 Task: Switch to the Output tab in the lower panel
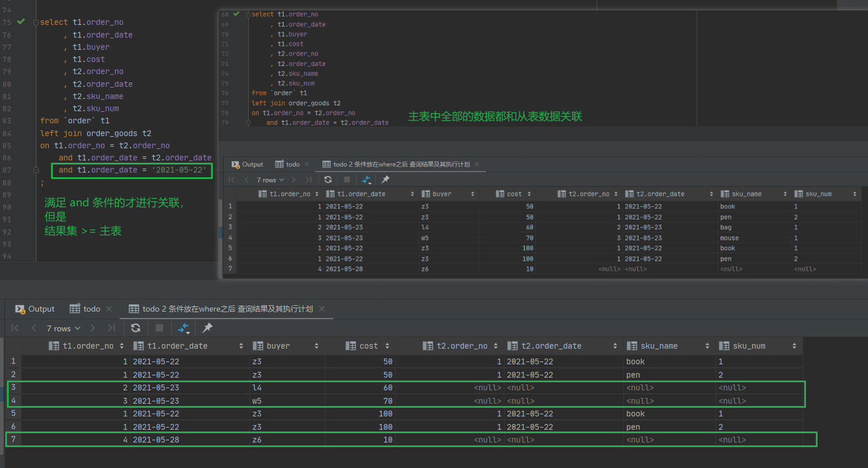(35, 309)
